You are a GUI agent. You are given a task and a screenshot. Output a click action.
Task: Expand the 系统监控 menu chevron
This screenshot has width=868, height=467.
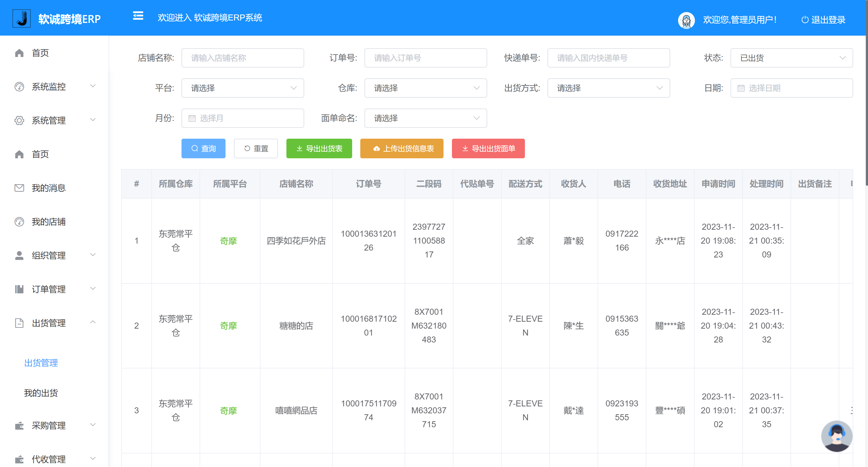coord(93,86)
